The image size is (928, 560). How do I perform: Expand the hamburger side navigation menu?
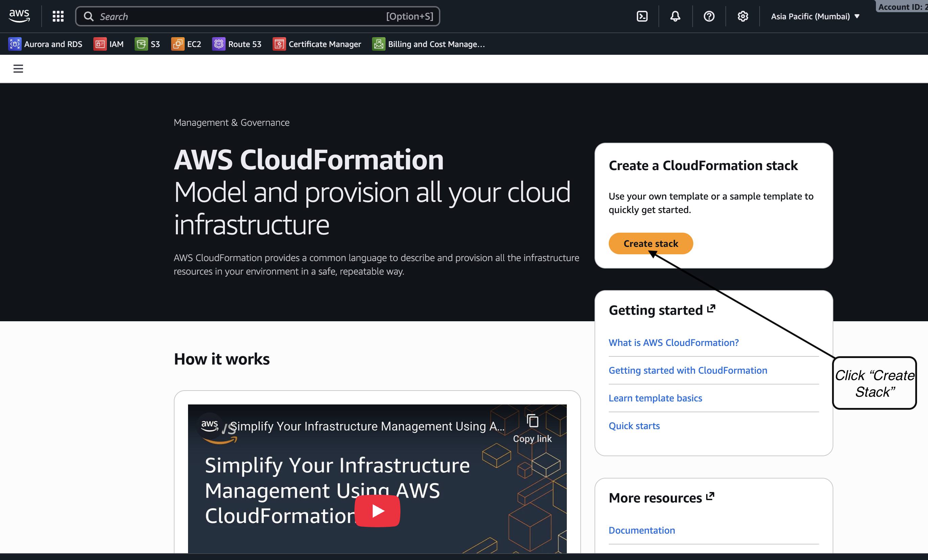coord(18,69)
